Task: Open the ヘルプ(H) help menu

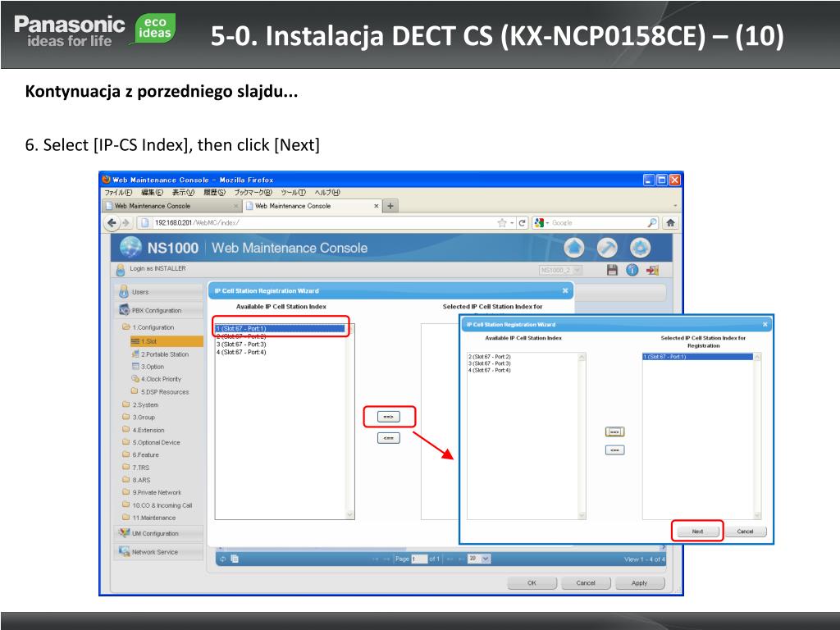Action: [326, 192]
